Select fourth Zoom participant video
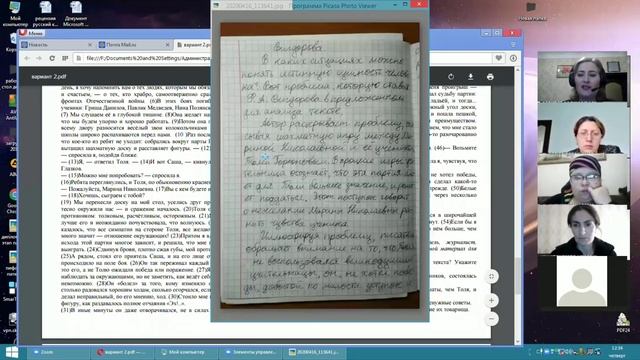The width and height of the screenshot is (640, 360). tap(582, 230)
